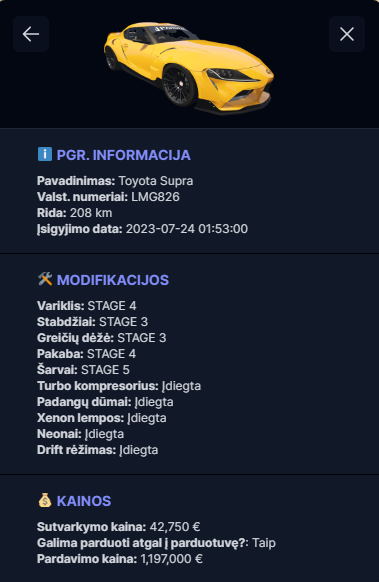379x582 pixels.
Task: Close the vehicle info panel
Action: [x=347, y=34]
